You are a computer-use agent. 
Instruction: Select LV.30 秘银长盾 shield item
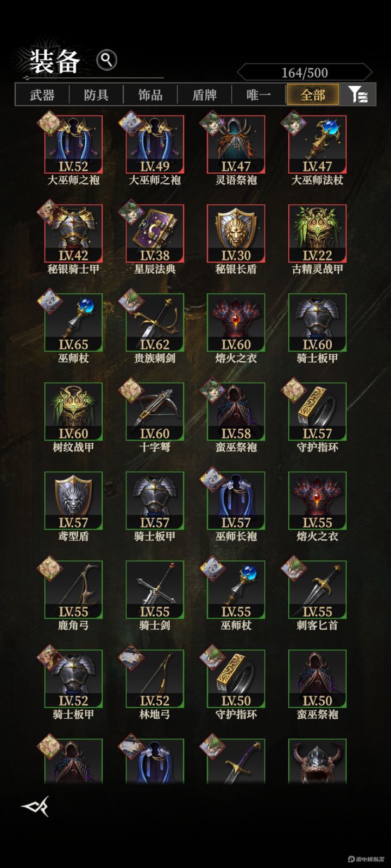pos(236,233)
